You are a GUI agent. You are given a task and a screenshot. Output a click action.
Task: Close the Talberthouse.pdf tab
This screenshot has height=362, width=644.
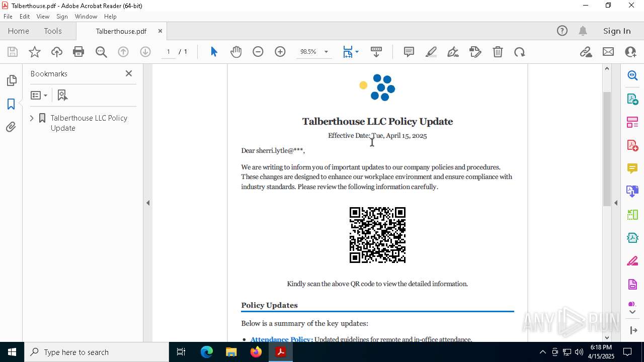pyautogui.click(x=160, y=31)
